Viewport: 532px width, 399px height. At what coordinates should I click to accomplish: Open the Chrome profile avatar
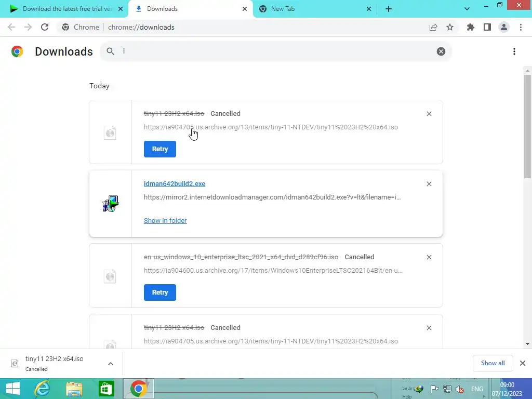(504, 27)
